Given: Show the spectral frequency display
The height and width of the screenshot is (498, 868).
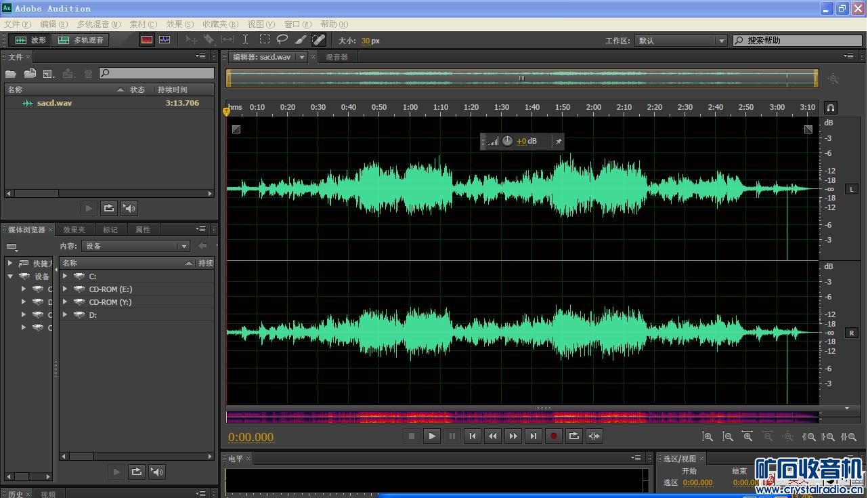Looking at the screenshot, I should coord(147,41).
